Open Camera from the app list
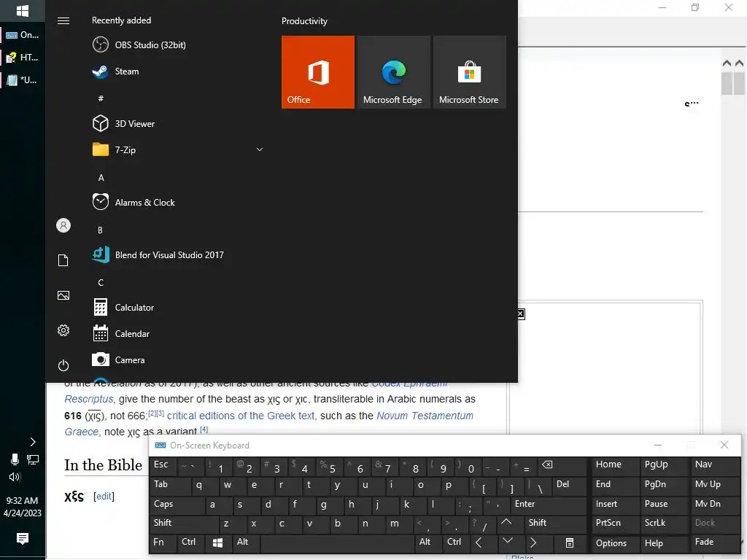The height and width of the screenshot is (560, 747). coord(119,360)
